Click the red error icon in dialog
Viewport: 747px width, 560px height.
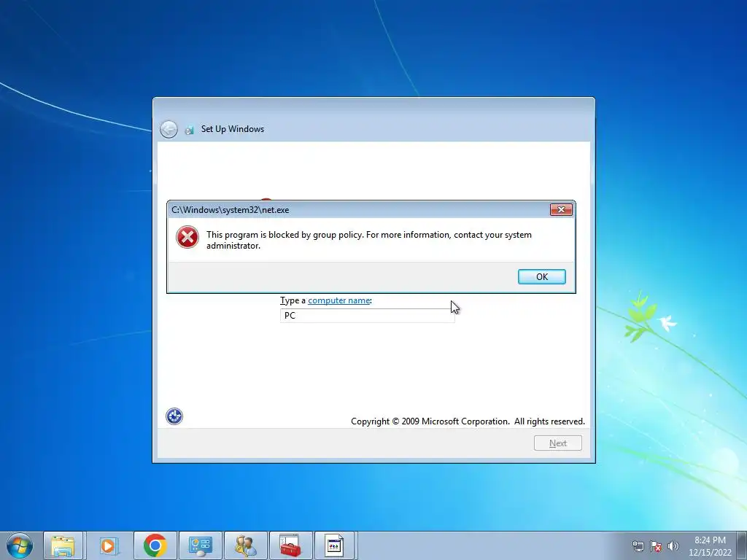(187, 237)
